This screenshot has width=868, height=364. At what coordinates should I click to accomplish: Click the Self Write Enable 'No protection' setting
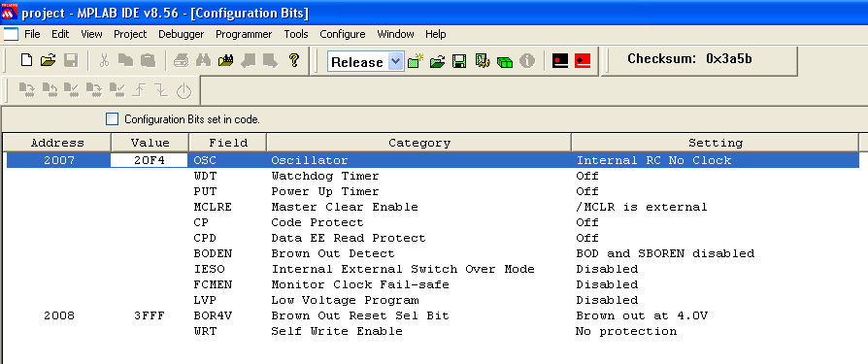tap(626, 331)
